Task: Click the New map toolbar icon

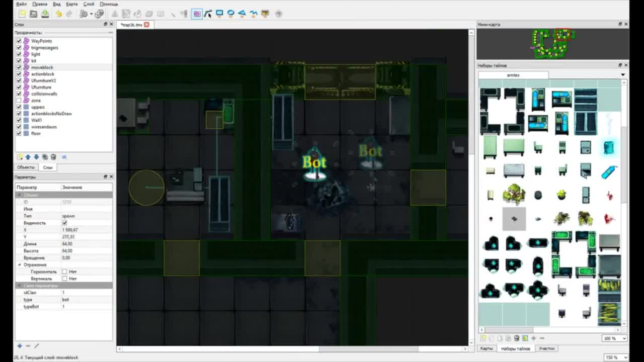Action: (x=23, y=14)
